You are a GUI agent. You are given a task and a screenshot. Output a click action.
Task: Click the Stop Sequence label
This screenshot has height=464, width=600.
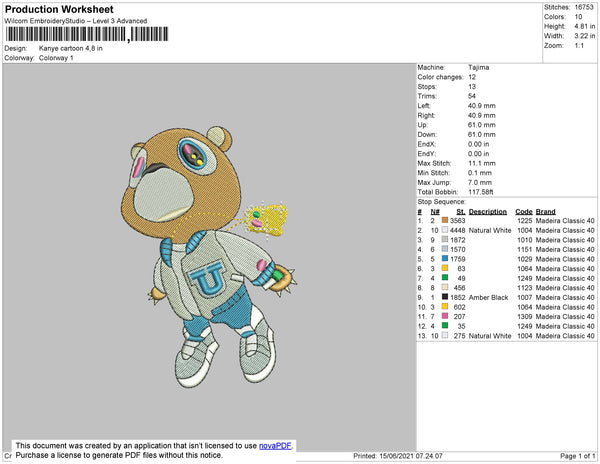(x=442, y=202)
